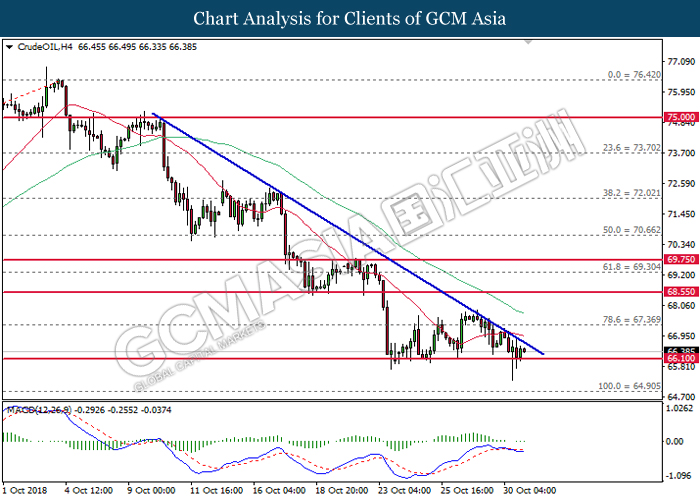The image size is (700, 500).
Task: Select the CrudeOIL,H4 symbol label
Action: pyautogui.click(x=45, y=47)
